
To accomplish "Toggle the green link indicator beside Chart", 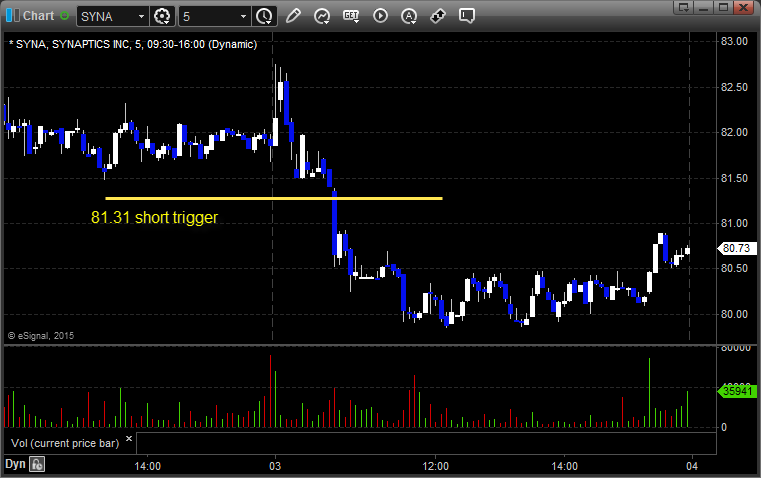I will [65, 16].
